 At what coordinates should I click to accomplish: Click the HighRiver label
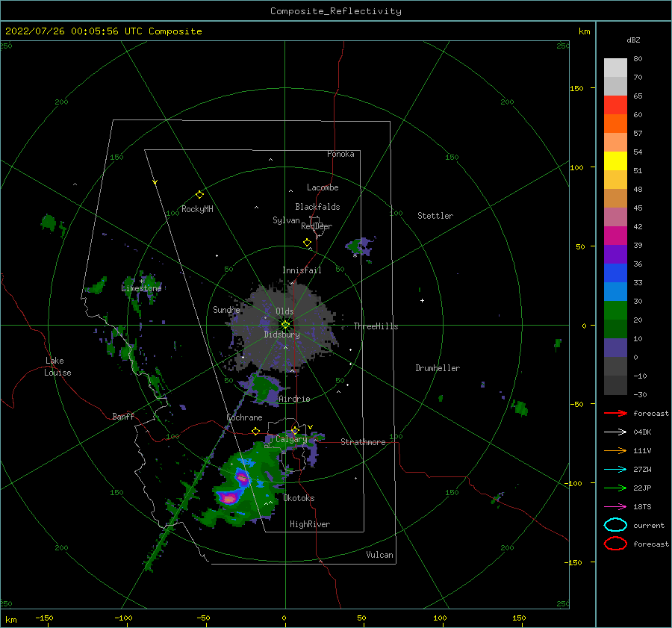(310, 524)
